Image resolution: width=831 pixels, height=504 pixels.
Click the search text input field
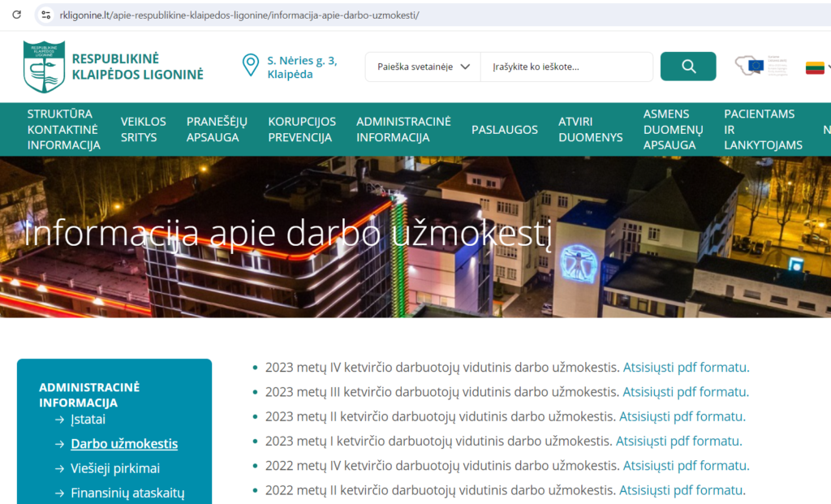pos(566,67)
